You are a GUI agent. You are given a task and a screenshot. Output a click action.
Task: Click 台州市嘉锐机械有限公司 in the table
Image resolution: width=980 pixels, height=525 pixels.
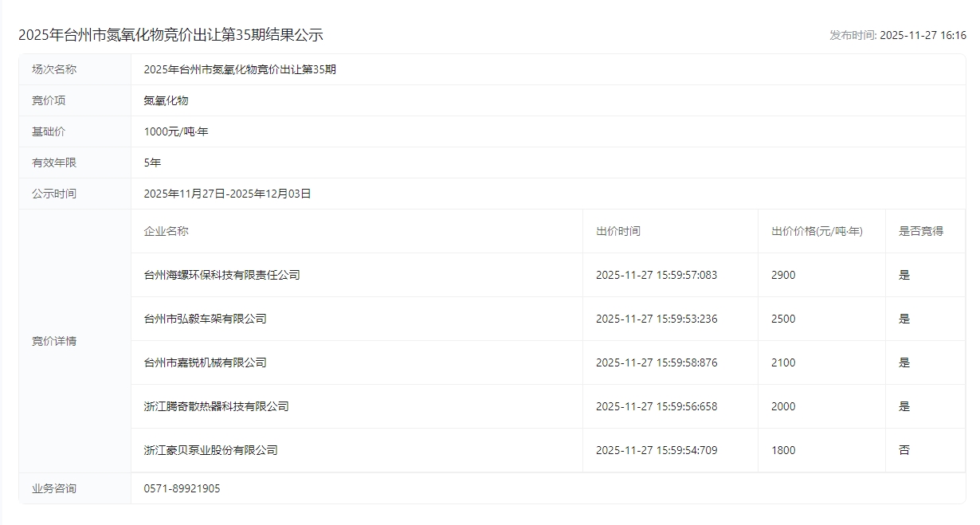pyautogui.click(x=205, y=362)
